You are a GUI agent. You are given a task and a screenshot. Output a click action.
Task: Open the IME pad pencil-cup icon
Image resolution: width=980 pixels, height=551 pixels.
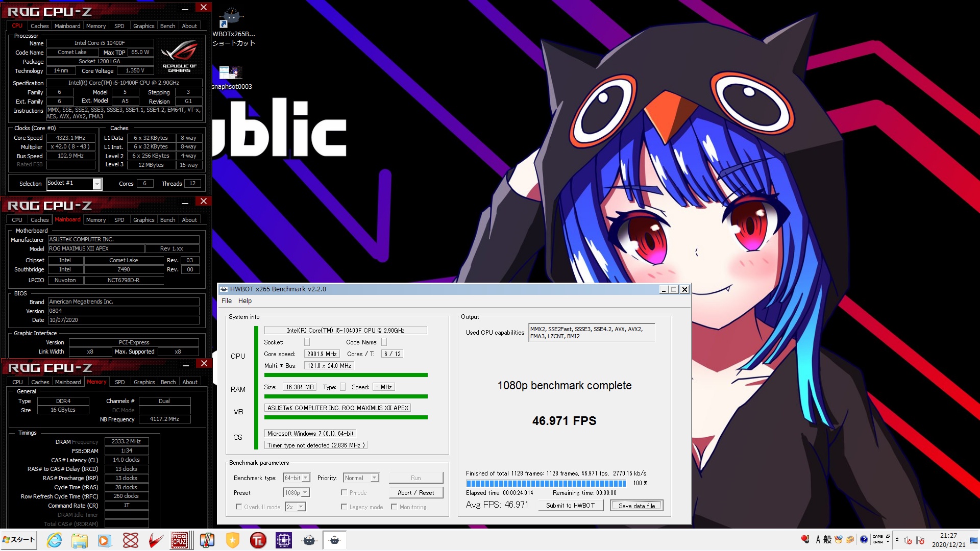(839, 539)
